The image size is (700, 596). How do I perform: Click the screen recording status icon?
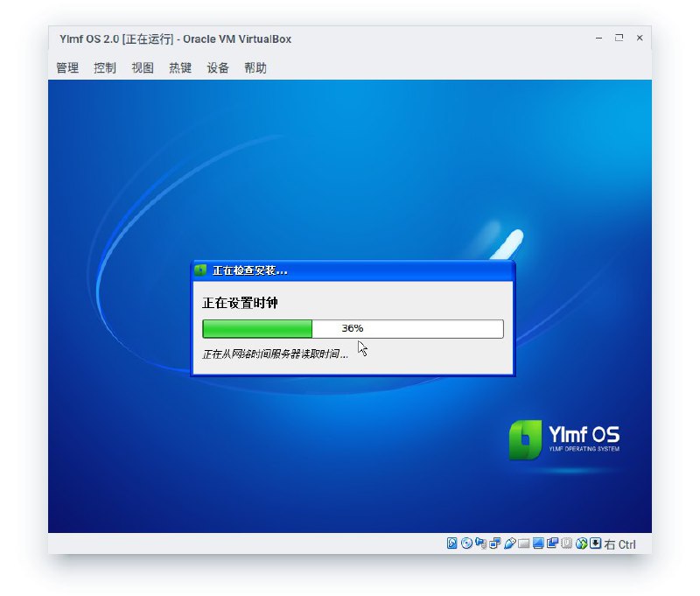[x=552, y=543]
